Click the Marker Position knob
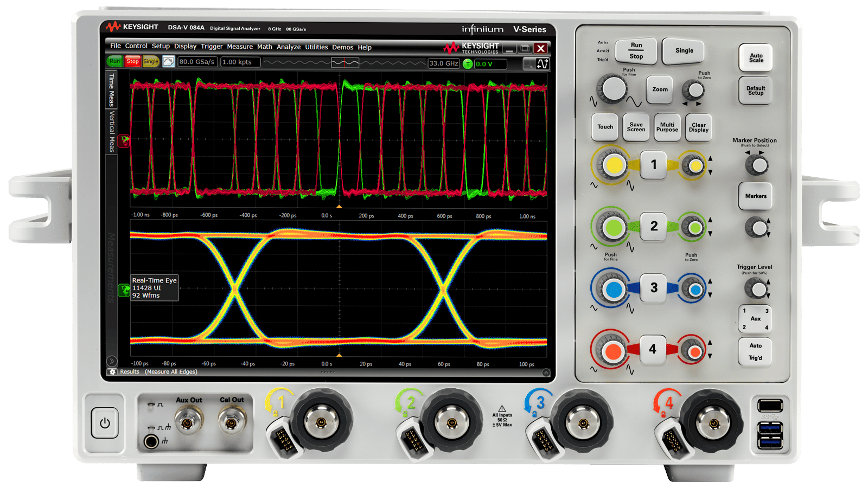Viewport: 868px width, 488px height. [x=757, y=165]
